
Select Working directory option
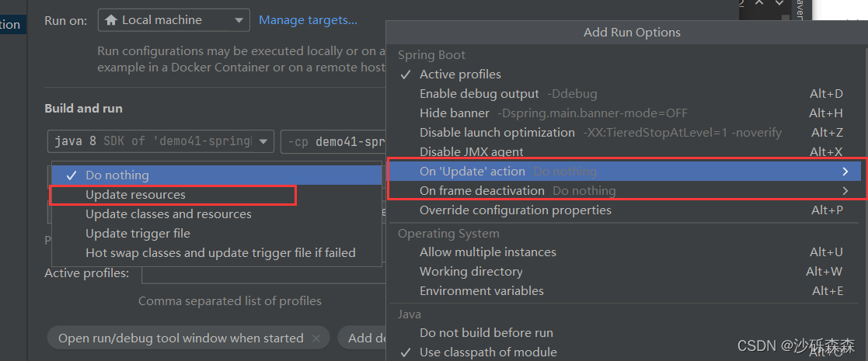(x=624, y=272)
